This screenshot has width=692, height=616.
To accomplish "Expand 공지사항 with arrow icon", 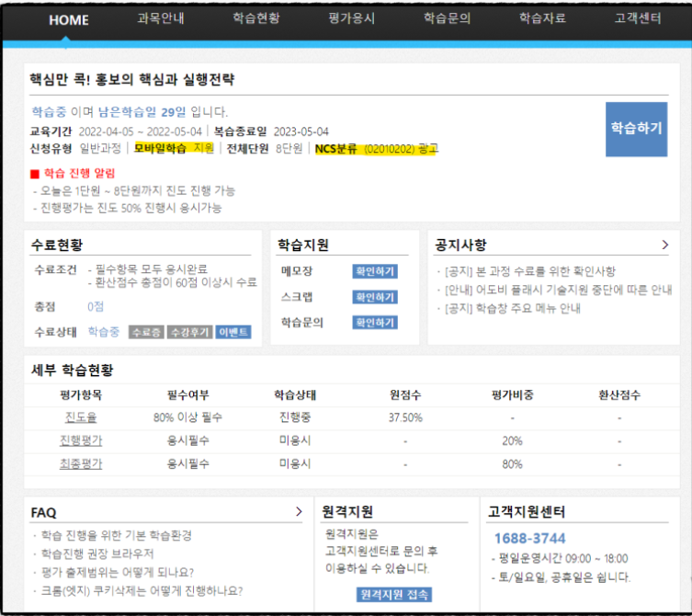I will pos(665,245).
